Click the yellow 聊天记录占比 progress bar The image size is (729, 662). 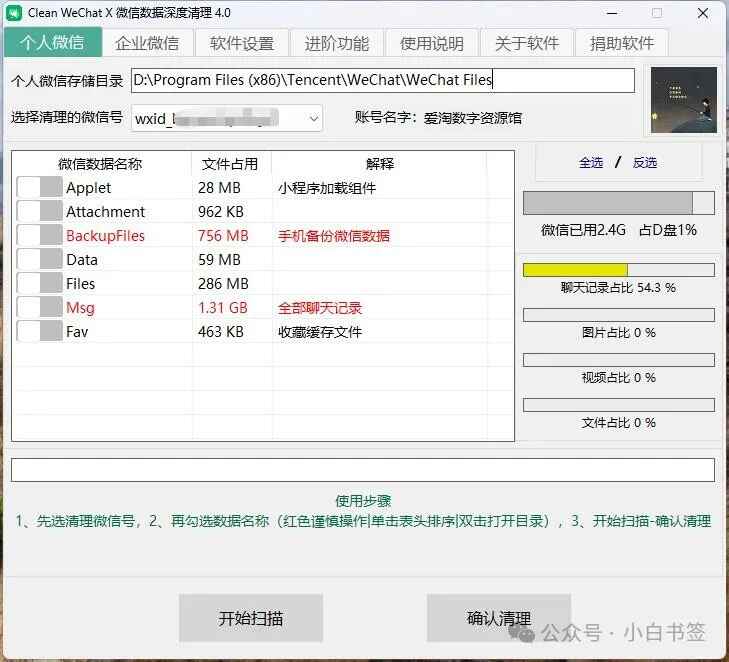click(x=619, y=270)
